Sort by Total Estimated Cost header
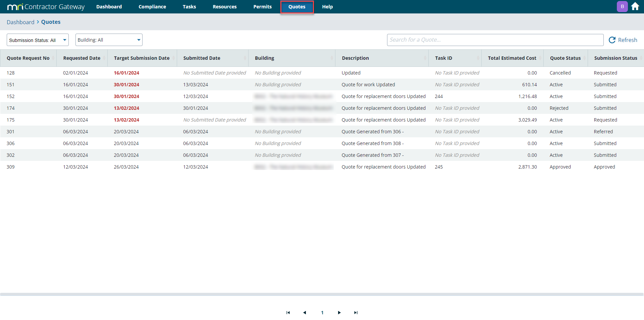Viewport: 644px width, 320px height. pyautogui.click(x=512, y=58)
